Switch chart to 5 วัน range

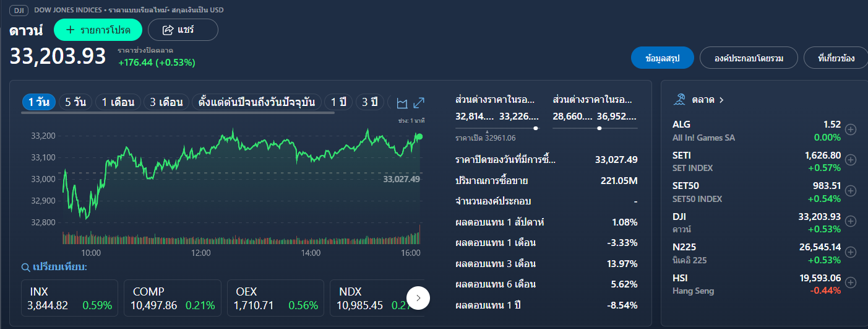coord(75,102)
